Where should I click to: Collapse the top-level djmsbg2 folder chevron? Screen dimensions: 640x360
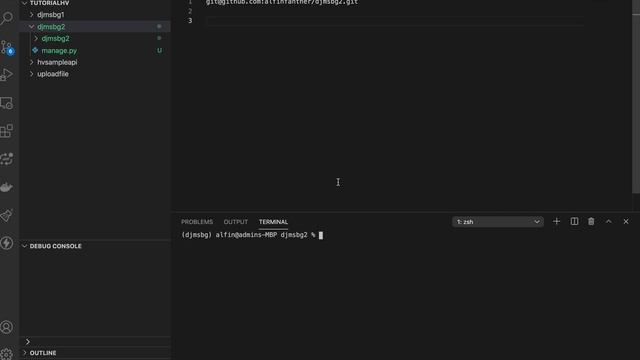[x=31, y=27]
